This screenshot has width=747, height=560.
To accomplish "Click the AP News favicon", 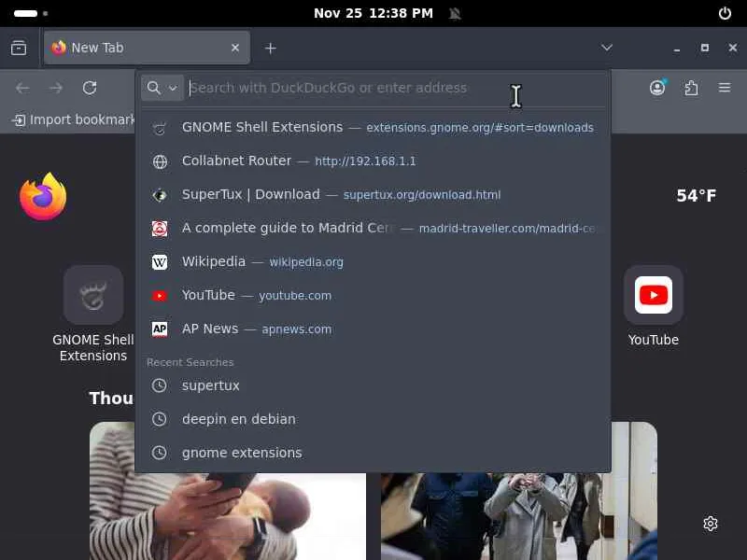I will click(160, 329).
